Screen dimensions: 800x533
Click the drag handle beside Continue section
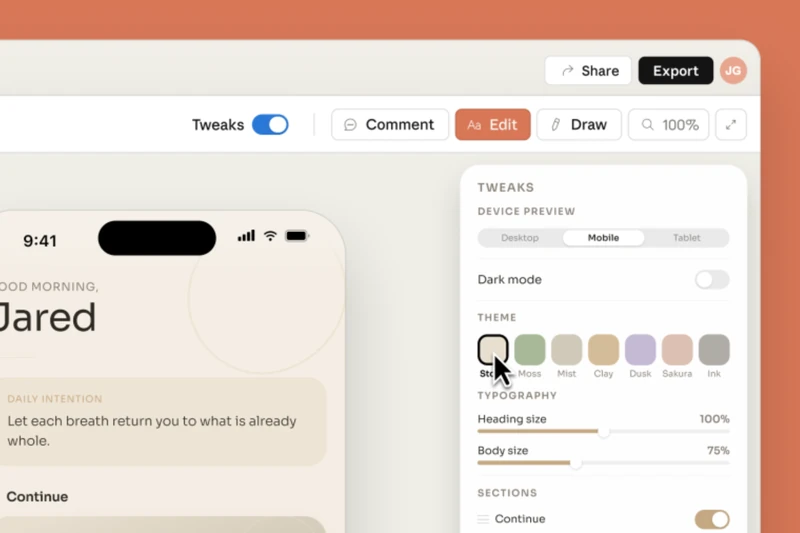point(483,519)
